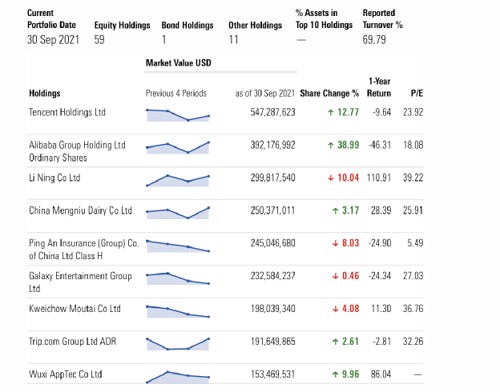500x392 pixels.
Task: Click the green up arrow beside 2.61
Action: (x=335, y=342)
